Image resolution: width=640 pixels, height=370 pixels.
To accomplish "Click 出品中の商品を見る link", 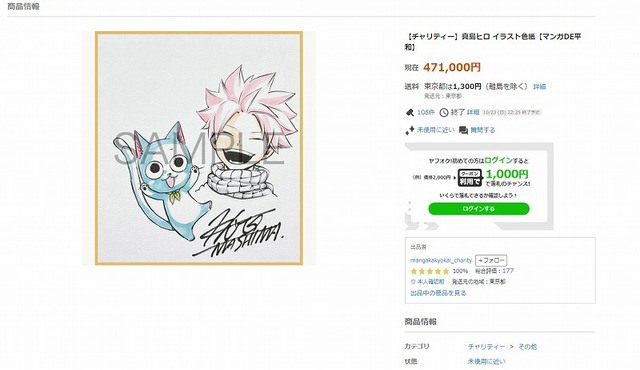I will [438, 293].
